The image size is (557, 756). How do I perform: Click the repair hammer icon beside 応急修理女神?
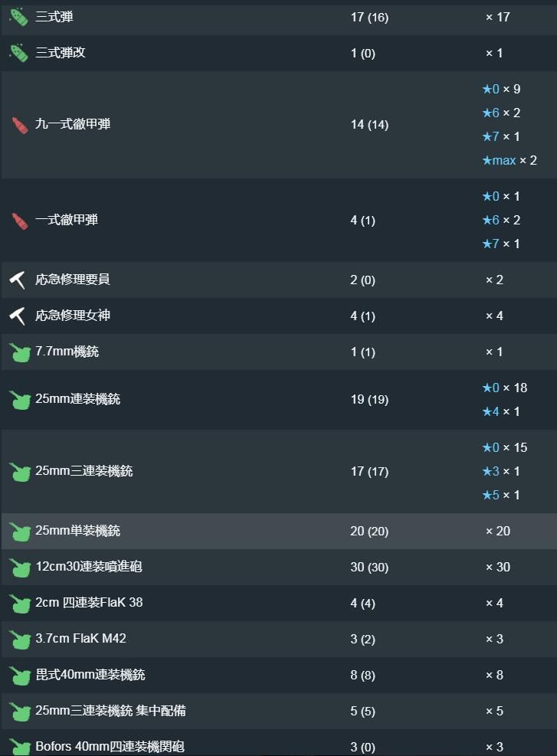(x=18, y=316)
